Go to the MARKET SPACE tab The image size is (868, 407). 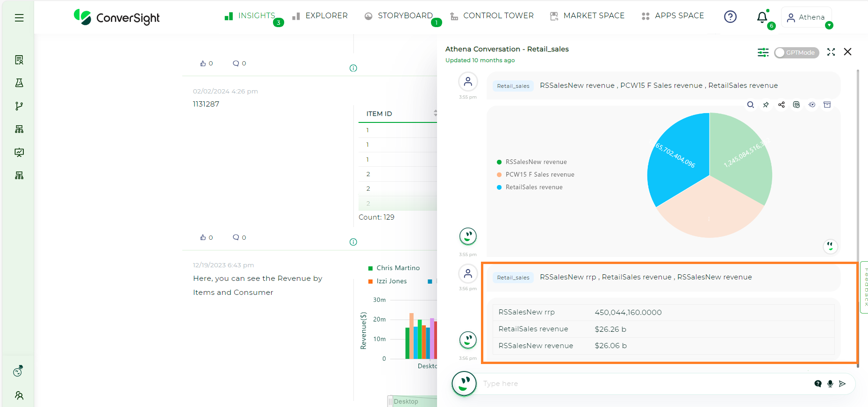point(587,16)
